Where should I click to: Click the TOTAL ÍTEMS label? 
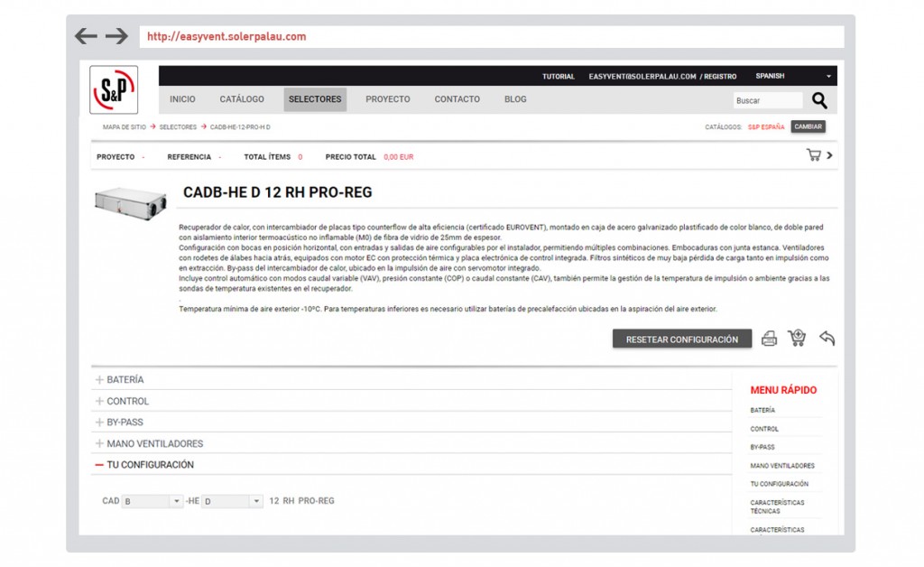point(267,157)
